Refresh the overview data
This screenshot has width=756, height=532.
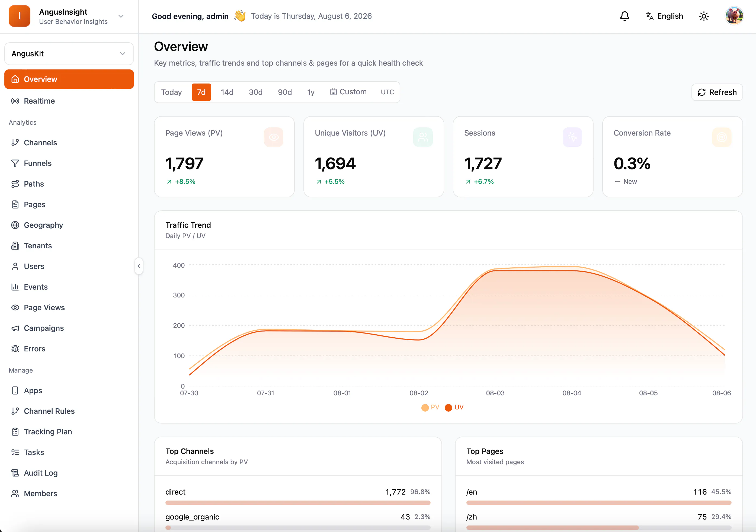click(x=717, y=92)
